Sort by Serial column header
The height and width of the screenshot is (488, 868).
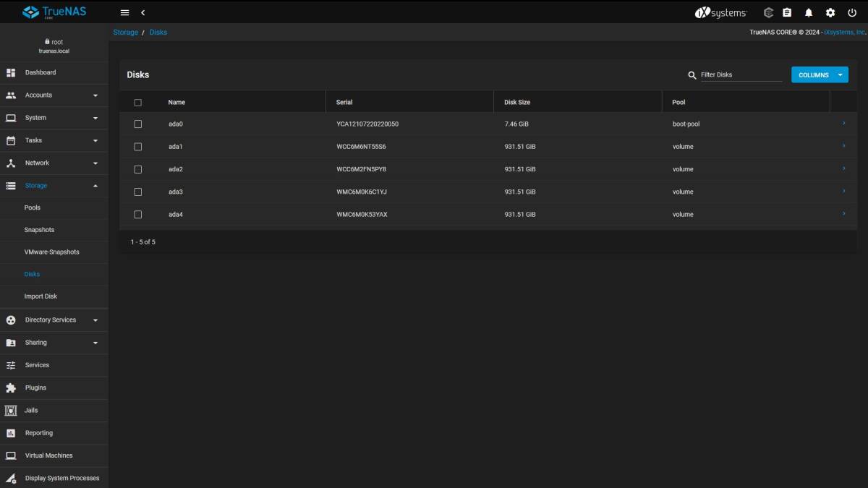pyautogui.click(x=344, y=103)
